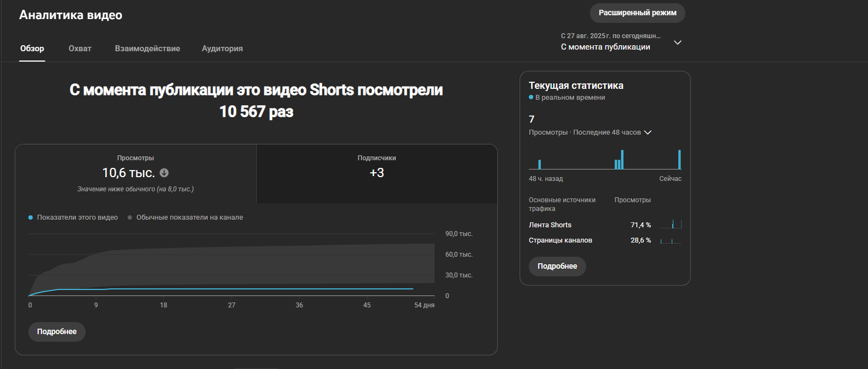The width and height of the screenshot is (868, 369).
Task: Expand the date range chevron
Action: [678, 43]
